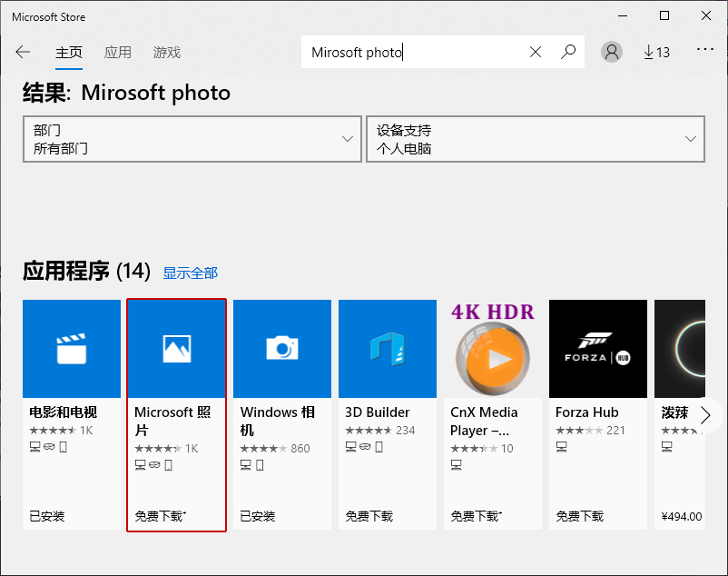Click the Forza Hub title text
This screenshot has height=576, width=728.
pyautogui.click(x=587, y=412)
